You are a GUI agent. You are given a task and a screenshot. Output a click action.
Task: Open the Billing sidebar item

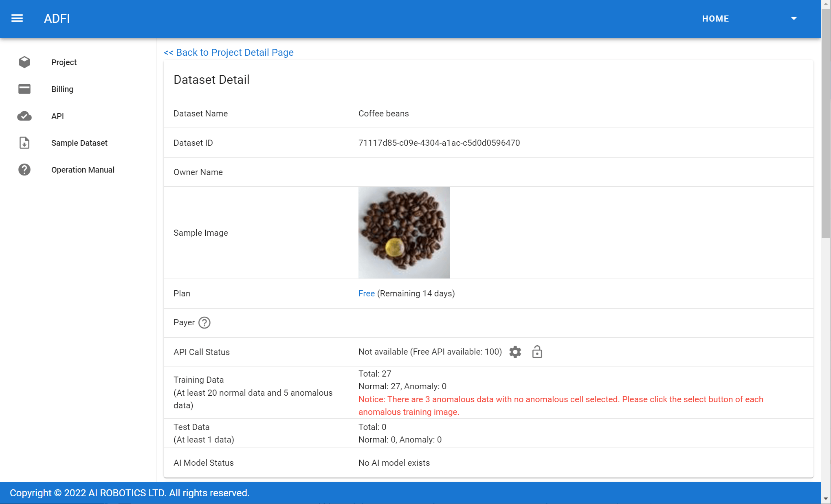[62, 89]
